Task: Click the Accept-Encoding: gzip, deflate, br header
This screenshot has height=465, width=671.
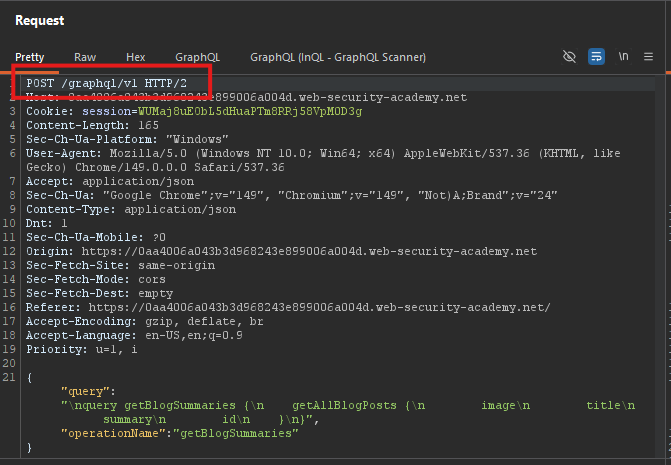Action: point(145,321)
